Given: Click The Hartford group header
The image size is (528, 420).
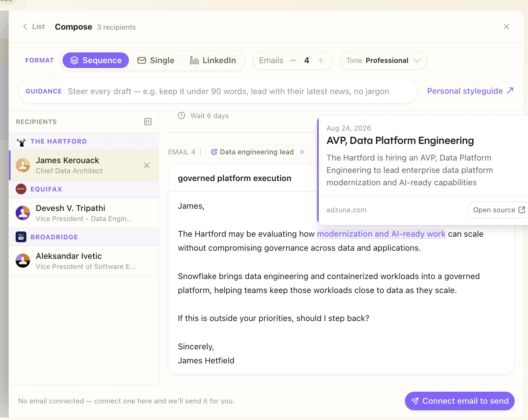Looking at the screenshot, I should pyautogui.click(x=84, y=141).
